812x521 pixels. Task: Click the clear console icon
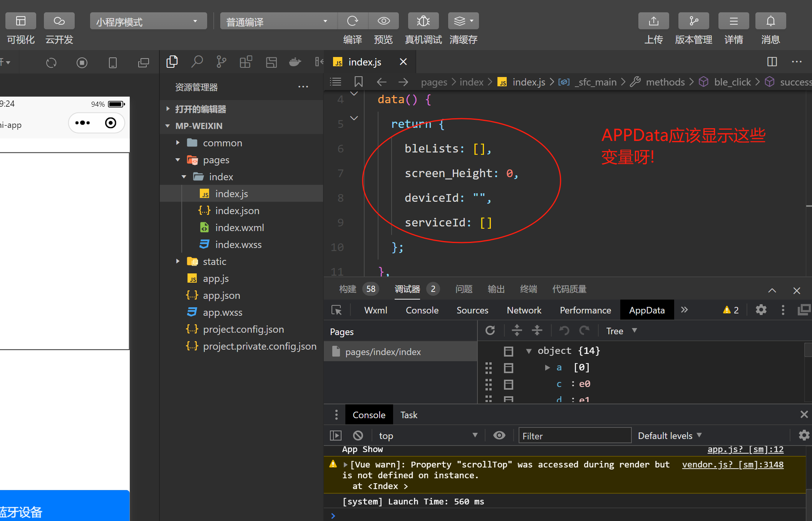[x=358, y=436]
